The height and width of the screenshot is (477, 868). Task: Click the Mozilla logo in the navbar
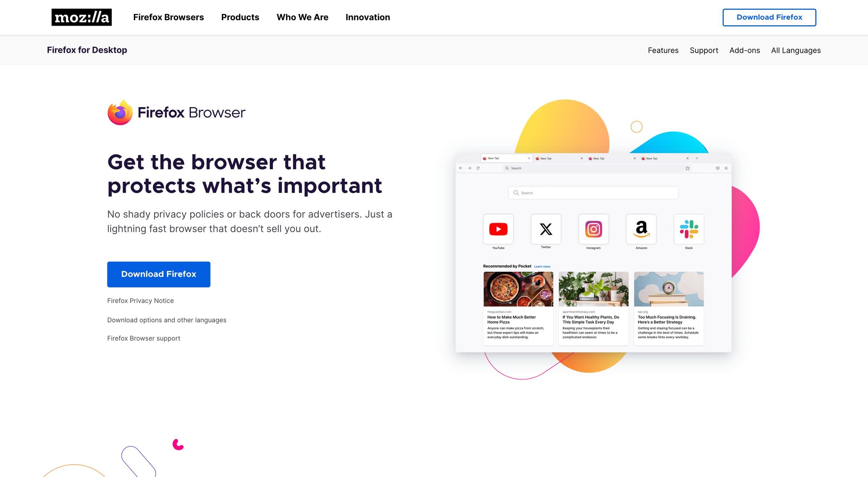(81, 17)
